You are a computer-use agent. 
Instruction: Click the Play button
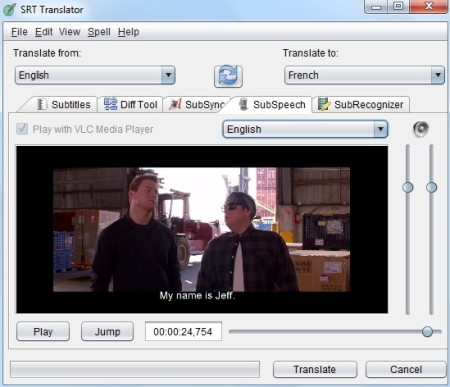pos(43,331)
